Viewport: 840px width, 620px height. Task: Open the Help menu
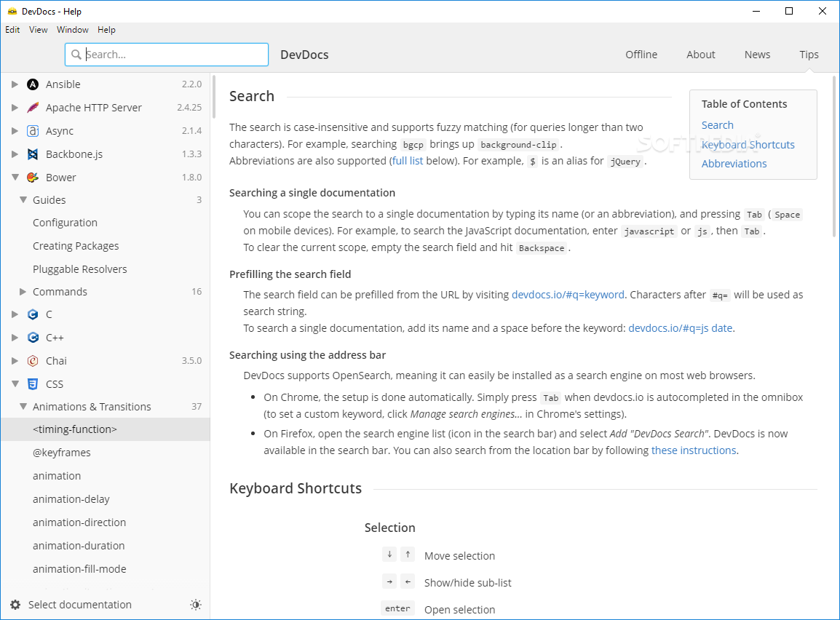(x=106, y=30)
